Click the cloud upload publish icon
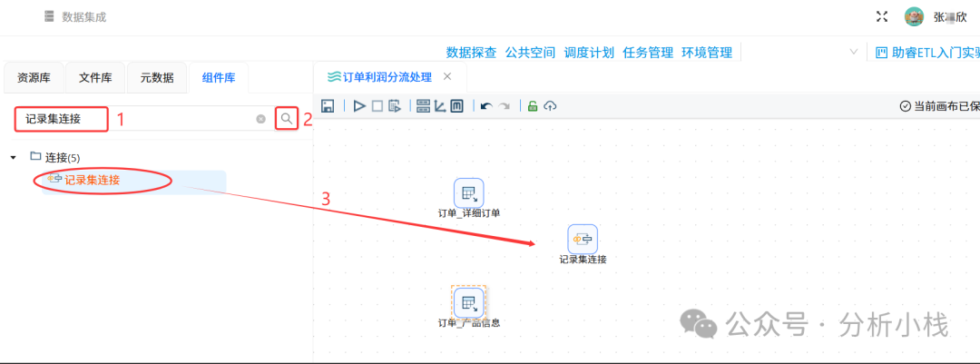 click(550, 106)
